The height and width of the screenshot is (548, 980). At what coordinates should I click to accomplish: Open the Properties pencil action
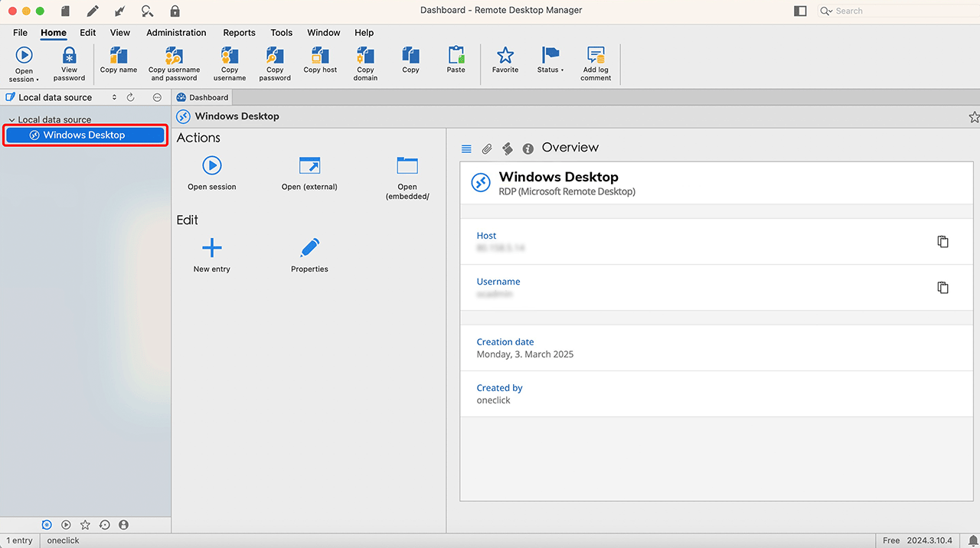coord(309,249)
